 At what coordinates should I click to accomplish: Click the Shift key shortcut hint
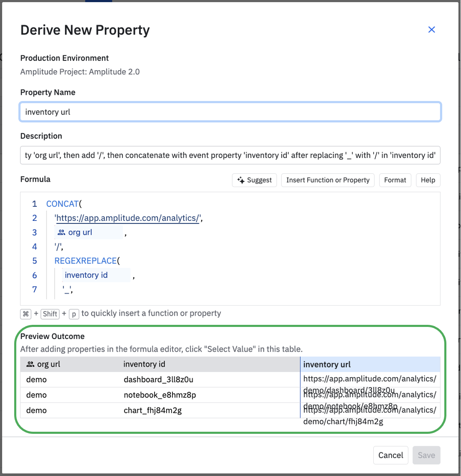[x=50, y=314]
